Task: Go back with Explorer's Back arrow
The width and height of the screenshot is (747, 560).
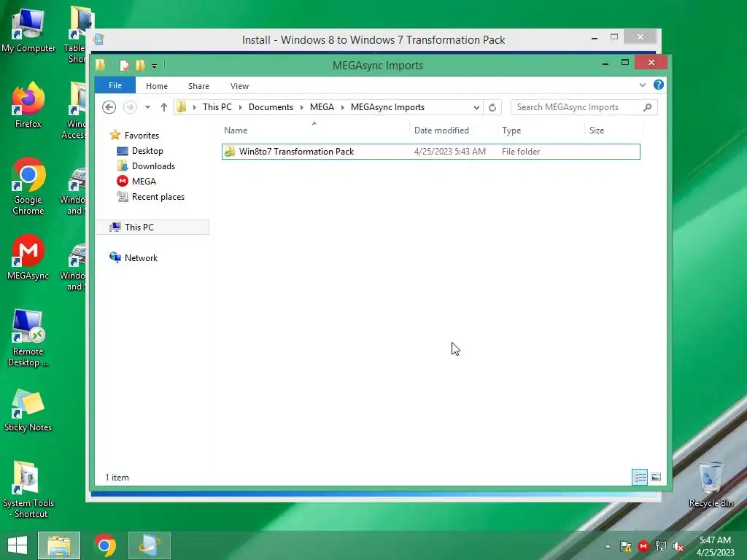Action: [x=109, y=107]
